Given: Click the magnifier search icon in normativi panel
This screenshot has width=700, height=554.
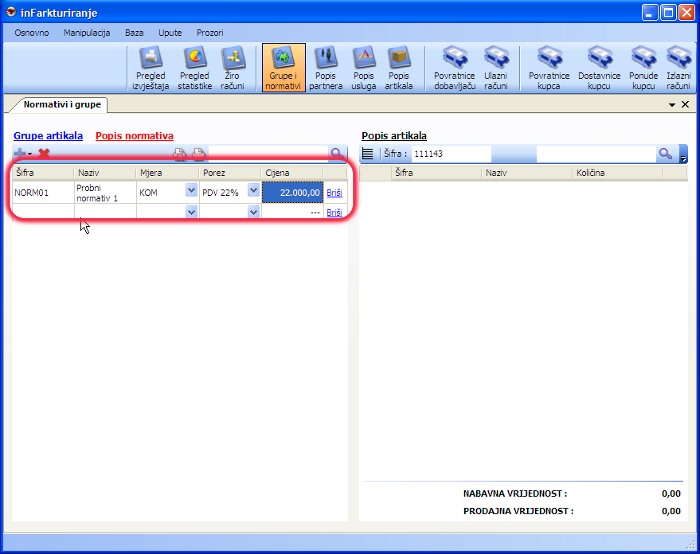Looking at the screenshot, I should click(x=338, y=154).
